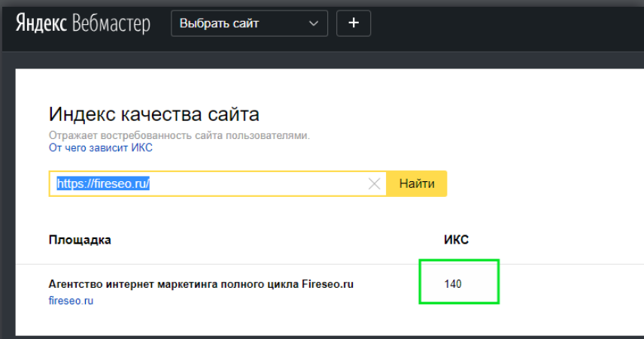Screen dimensions: 644x339
Task: Click the ИКС value 140
Action: coord(452,284)
